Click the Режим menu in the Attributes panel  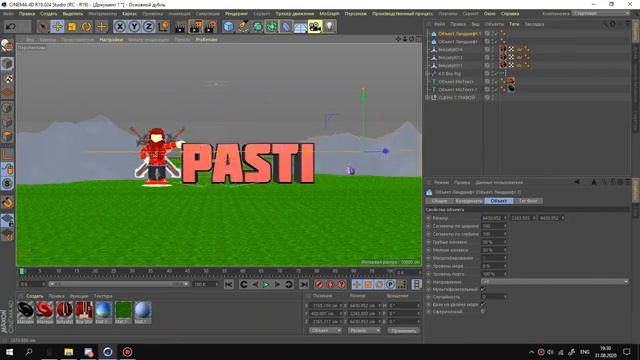point(441,182)
